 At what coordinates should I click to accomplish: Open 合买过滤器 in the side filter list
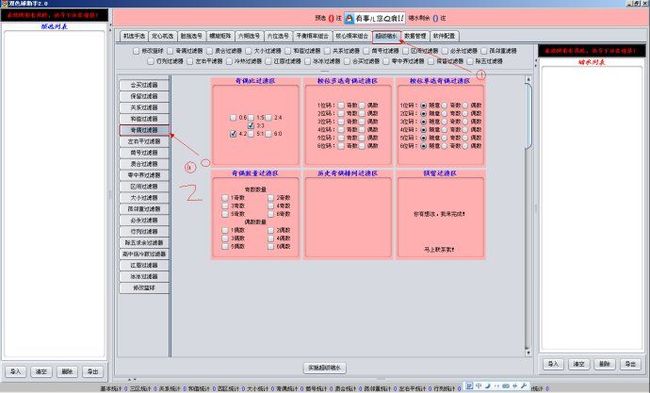[x=144, y=85]
